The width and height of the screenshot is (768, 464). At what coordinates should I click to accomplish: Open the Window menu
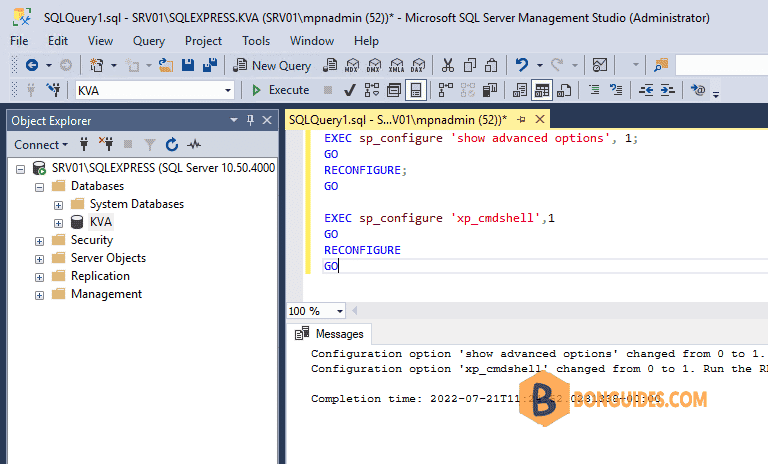pyautogui.click(x=312, y=41)
